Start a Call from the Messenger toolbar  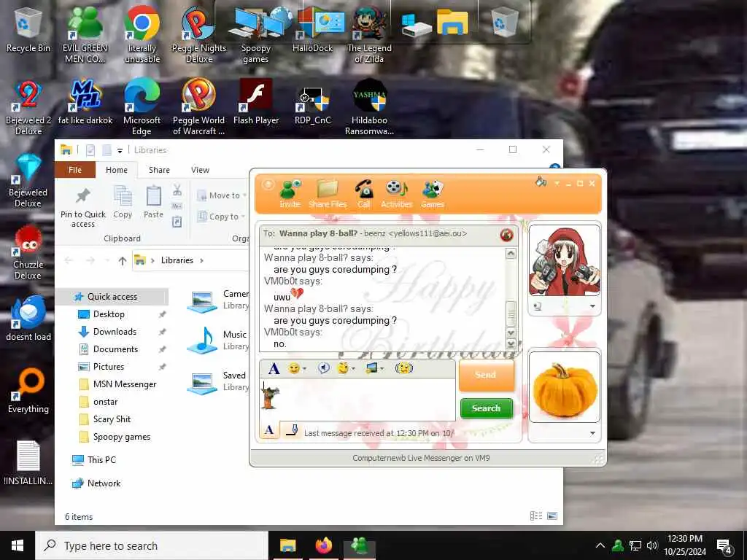coord(364,194)
